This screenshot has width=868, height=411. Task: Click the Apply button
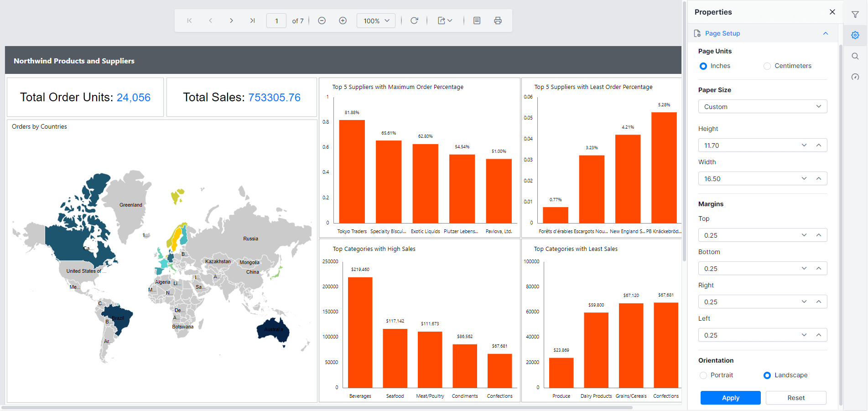coord(731,398)
